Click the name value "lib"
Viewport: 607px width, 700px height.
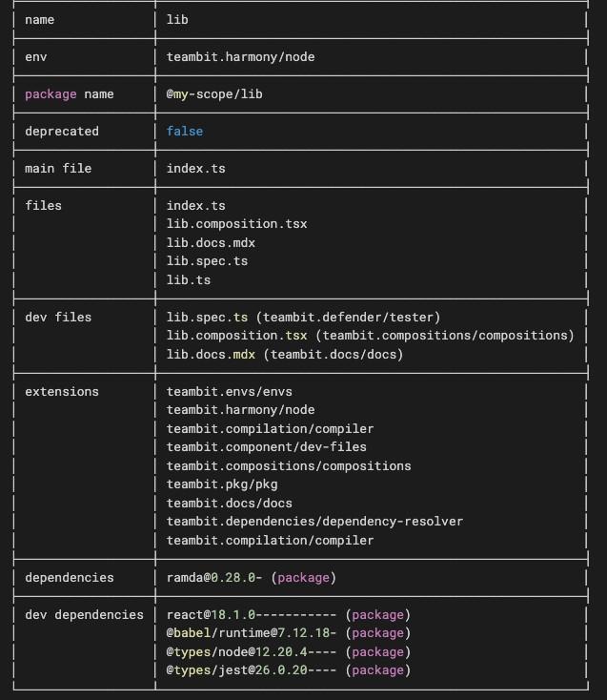[177, 20]
